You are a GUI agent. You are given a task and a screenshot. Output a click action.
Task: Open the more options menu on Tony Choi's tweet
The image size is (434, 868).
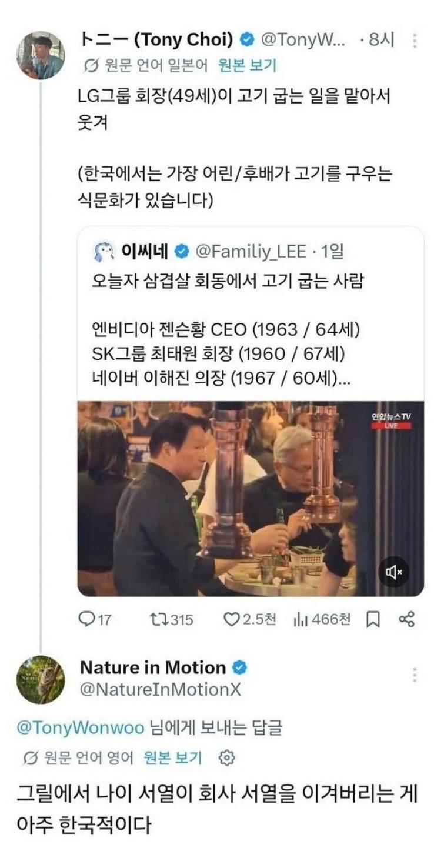415,41
